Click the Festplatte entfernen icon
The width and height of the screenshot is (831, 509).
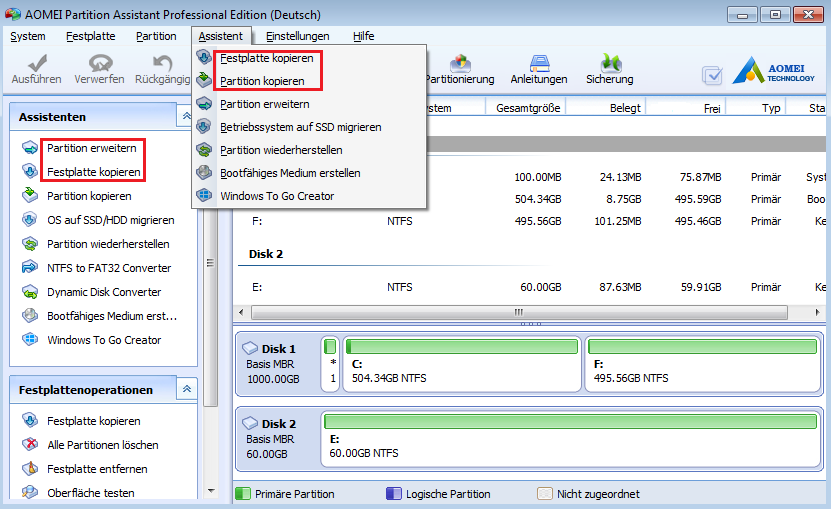[x=30, y=468]
